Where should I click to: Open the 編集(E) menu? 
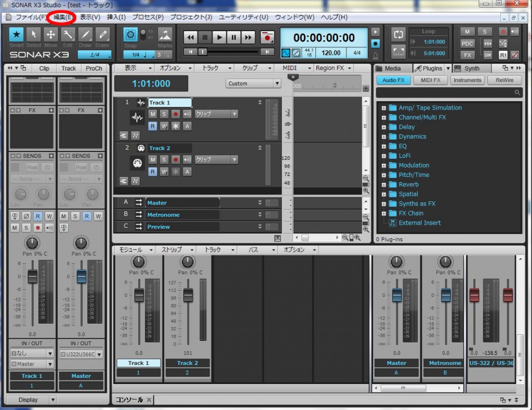(x=63, y=17)
